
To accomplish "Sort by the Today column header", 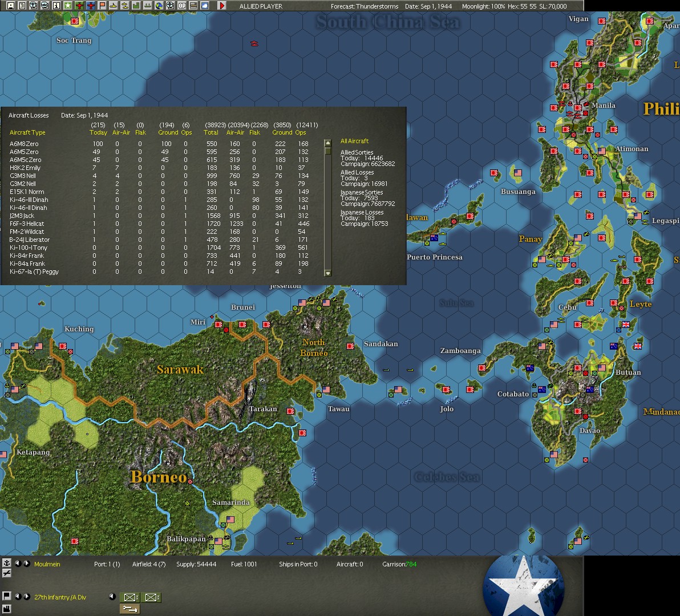I will coord(98,132).
